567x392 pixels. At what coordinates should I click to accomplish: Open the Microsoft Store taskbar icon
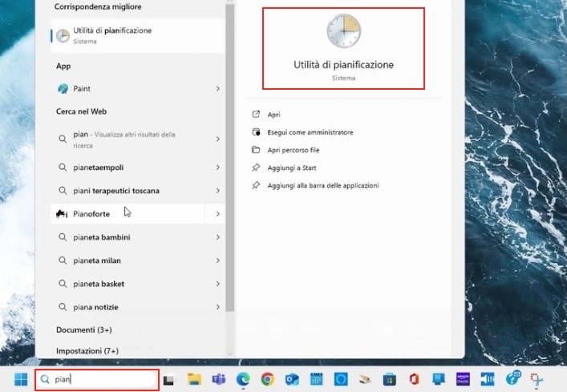pos(390,380)
